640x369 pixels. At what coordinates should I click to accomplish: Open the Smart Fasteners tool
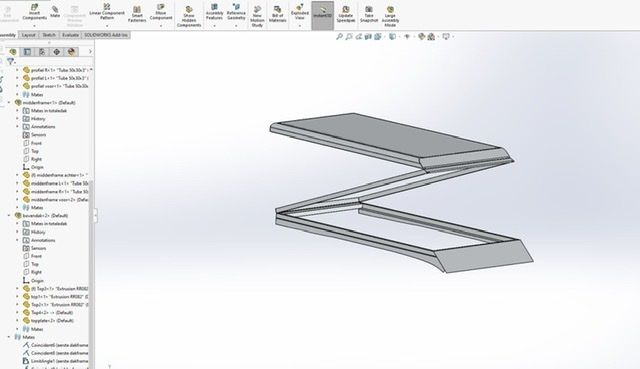(137, 14)
